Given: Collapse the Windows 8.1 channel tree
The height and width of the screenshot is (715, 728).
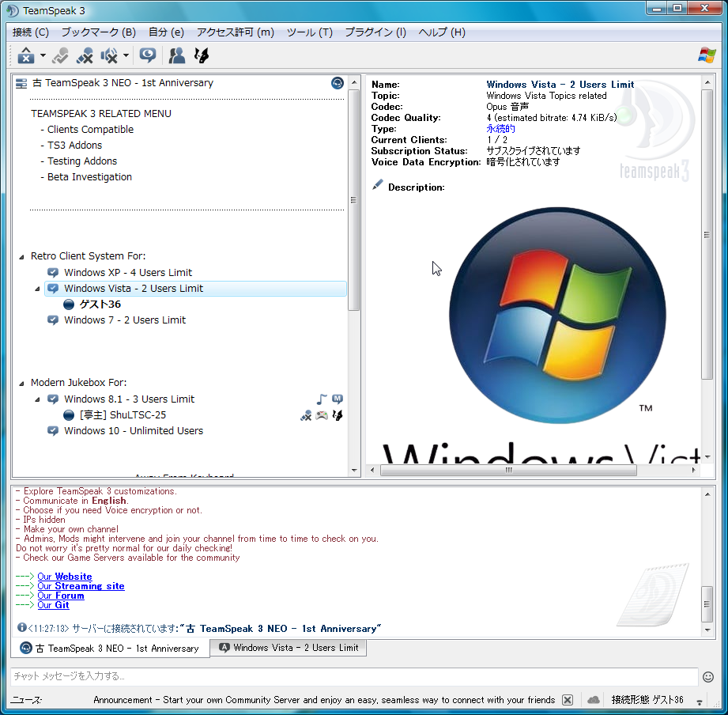Looking at the screenshot, I should coord(37,399).
